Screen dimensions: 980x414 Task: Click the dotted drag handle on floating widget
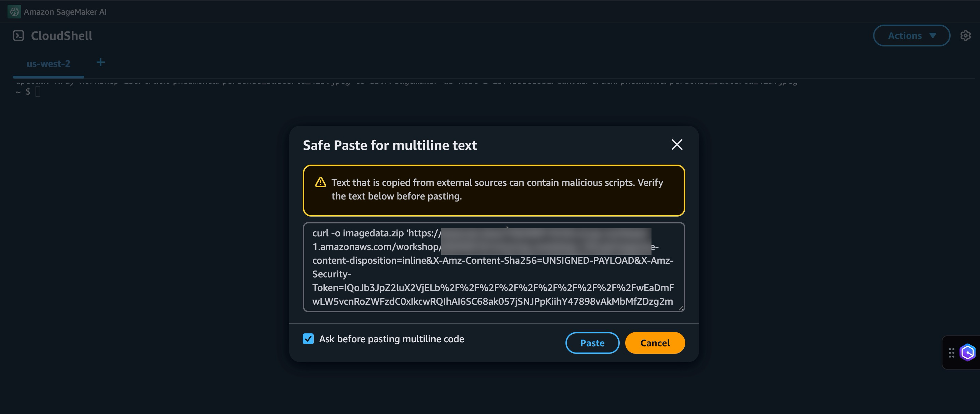click(x=951, y=353)
